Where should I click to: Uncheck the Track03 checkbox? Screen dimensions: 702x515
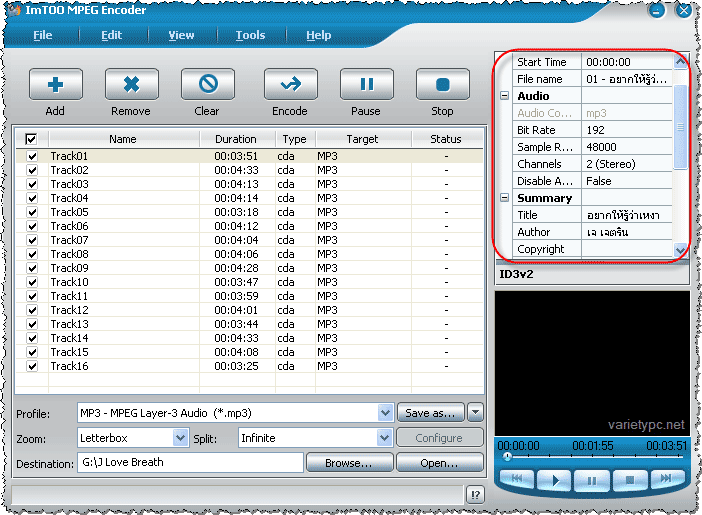[32, 184]
